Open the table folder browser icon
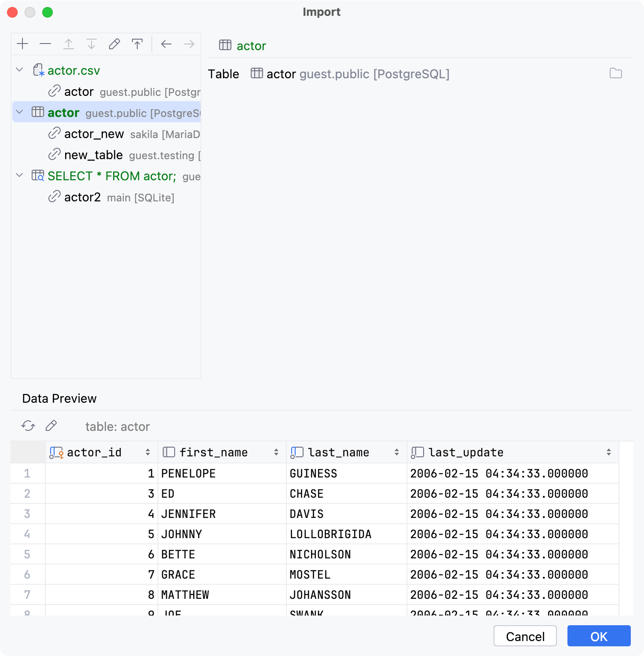The image size is (644, 656). 616,74
